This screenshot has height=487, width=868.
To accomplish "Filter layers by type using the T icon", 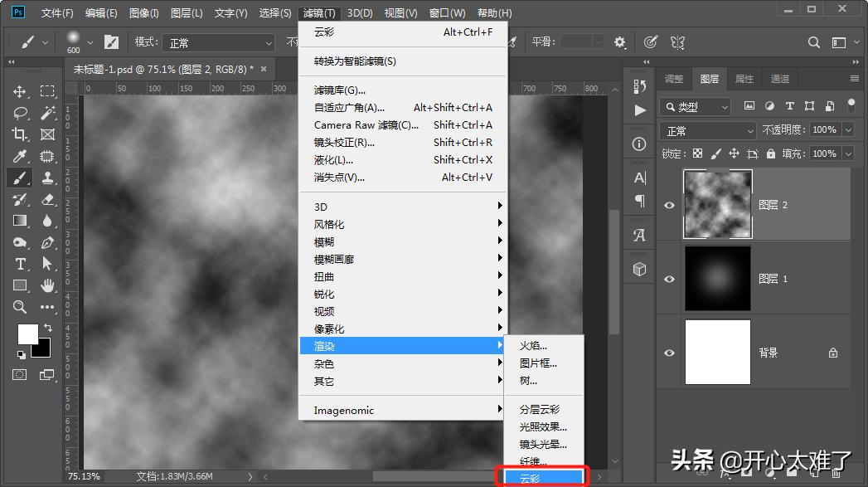I will pos(789,106).
